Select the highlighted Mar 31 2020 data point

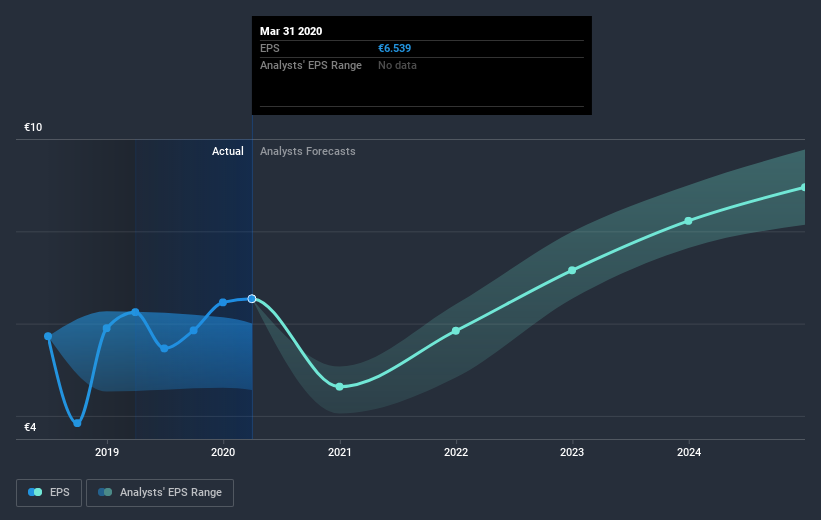pyautogui.click(x=252, y=298)
